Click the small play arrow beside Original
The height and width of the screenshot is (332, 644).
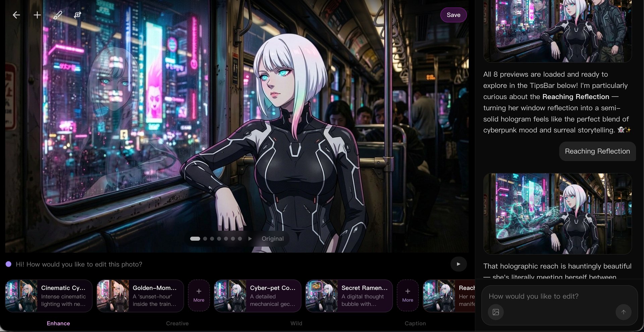click(x=250, y=239)
